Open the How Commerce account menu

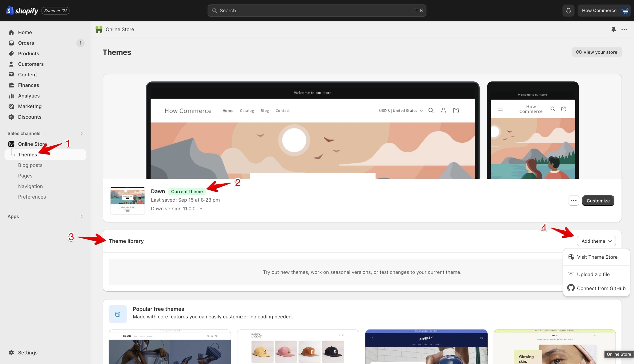(604, 11)
